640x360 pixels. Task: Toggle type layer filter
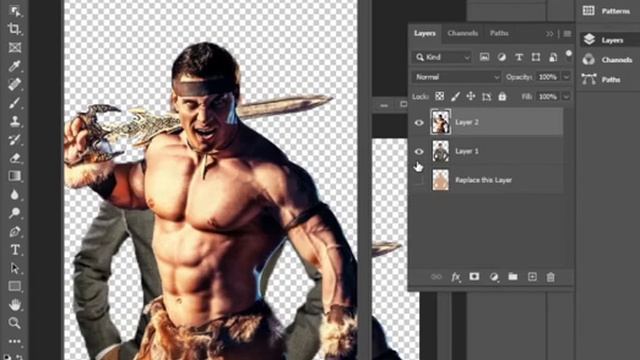pos(519,58)
